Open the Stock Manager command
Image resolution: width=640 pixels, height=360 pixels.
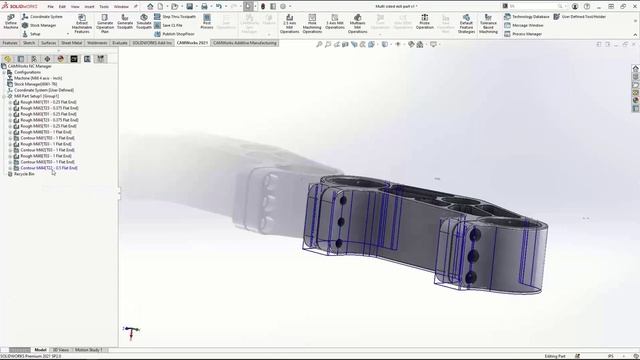[x=39, y=25]
